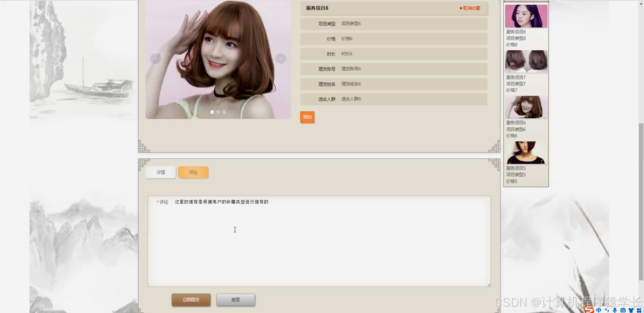
Task: Unfavorite by clicking 取消收藏
Action: coord(471,8)
